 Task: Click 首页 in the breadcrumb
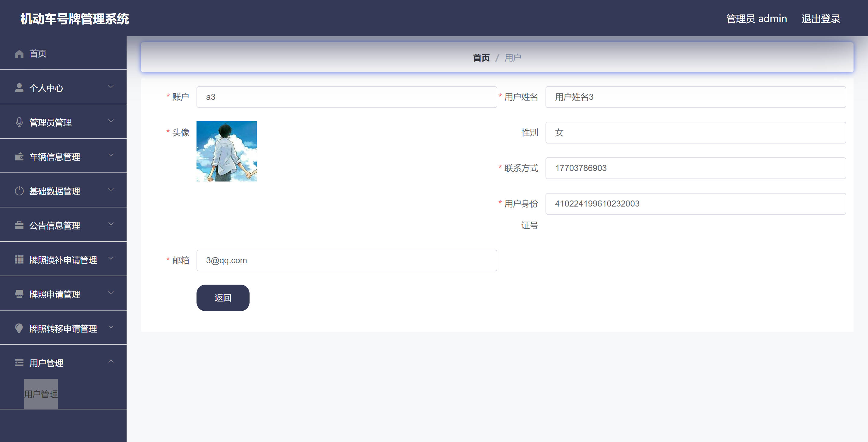point(481,58)
